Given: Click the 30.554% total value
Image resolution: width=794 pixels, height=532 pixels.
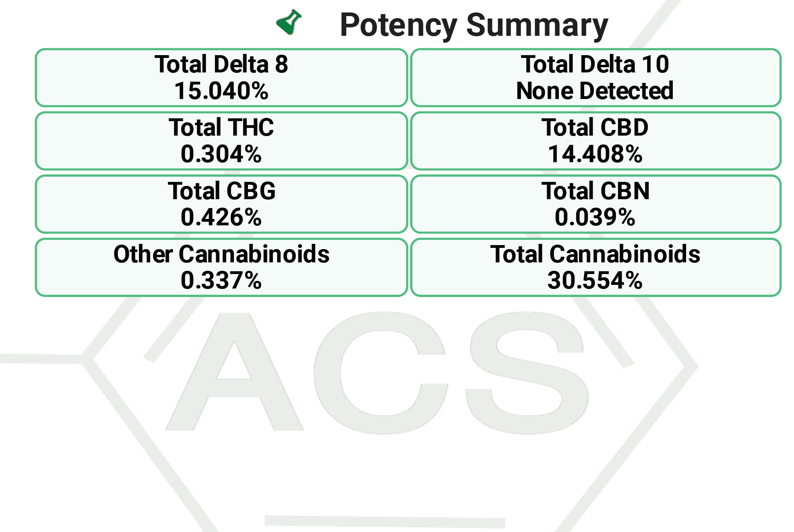Looking at the screenshot, I should [595, 280].
